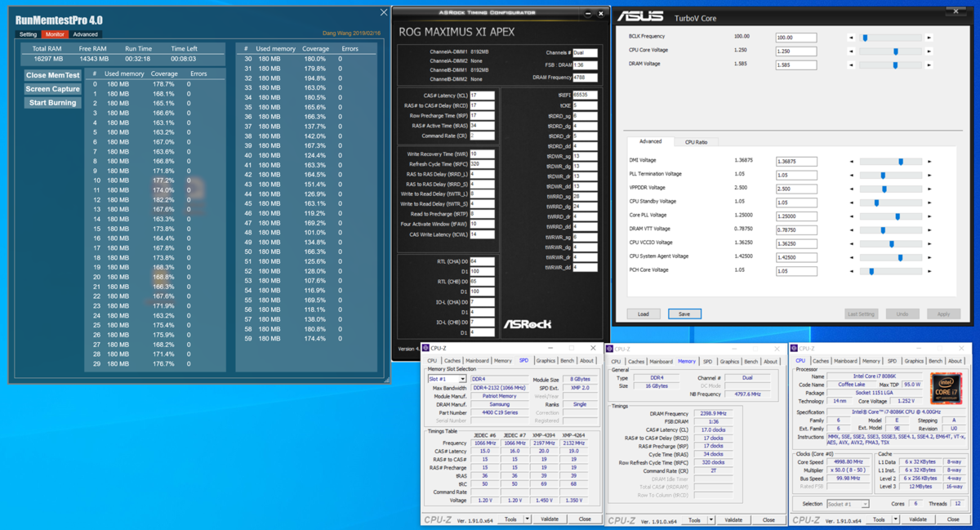Raise VPPDDR Voltage with its right arrow
The height and width of the screenshot is (530, 980).
coord(929,189)
